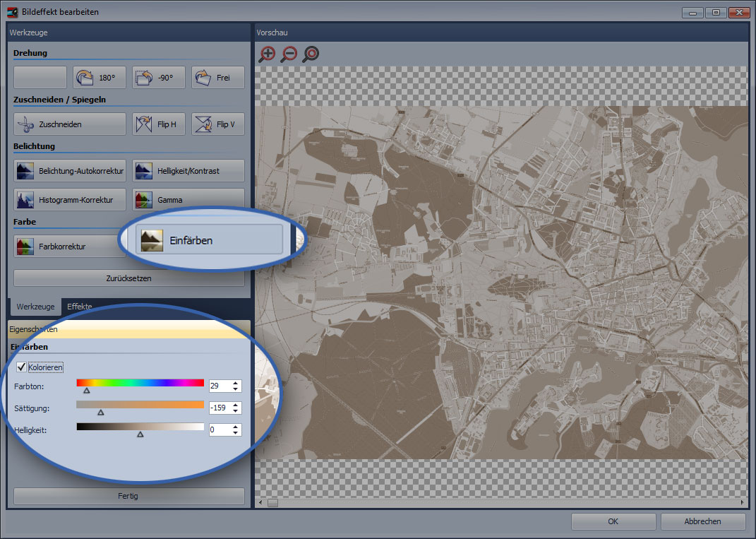Flip the image vertically with Flip V
Viewport: 756px width, 539px height.
(217, 124)
